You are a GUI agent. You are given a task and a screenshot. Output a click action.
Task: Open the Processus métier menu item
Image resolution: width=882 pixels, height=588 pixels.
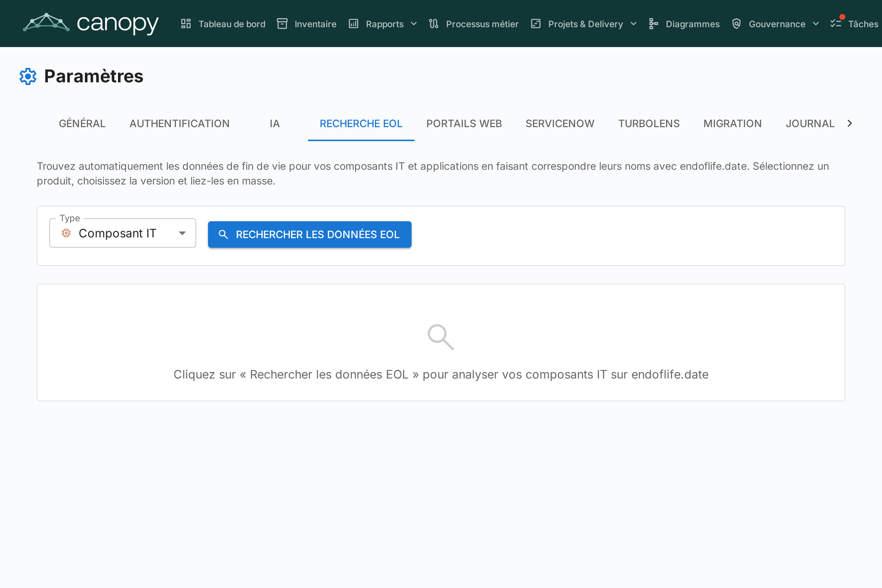[474, 24]
